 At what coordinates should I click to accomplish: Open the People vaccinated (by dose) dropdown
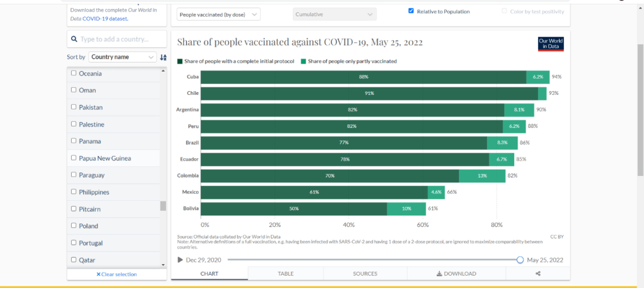click(x=219, y=14)
